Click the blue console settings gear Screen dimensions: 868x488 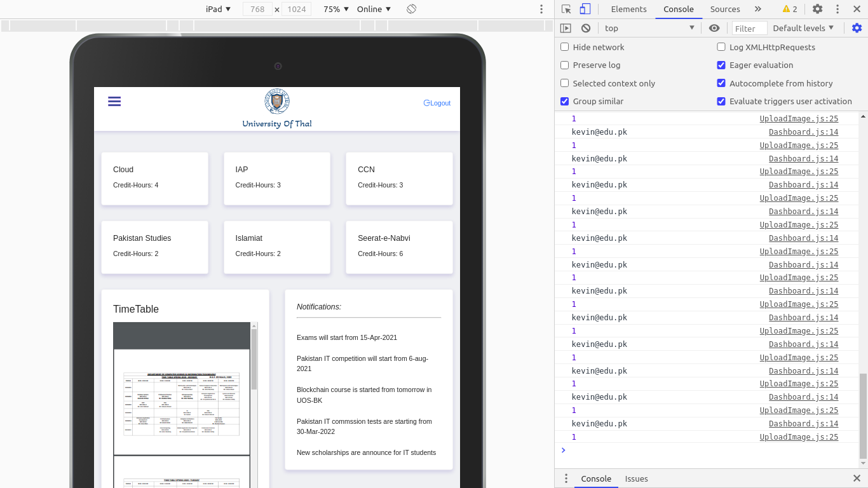point(857,28)
